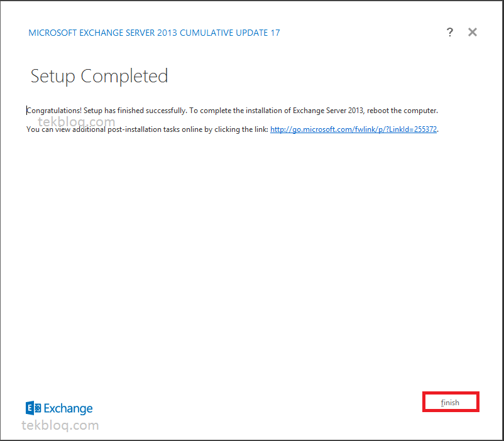The image size is (504, 441).
Task: Click the Microsoft Exchange Server 2013 Cumulative Update 17 title
Action: coord(155,33)
